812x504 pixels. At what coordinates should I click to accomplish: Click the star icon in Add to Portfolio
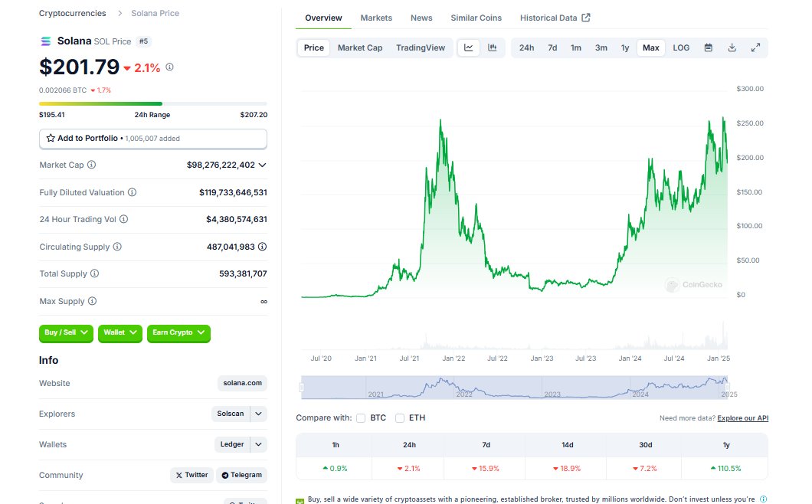pyautogui.click(x=51, y=139)
